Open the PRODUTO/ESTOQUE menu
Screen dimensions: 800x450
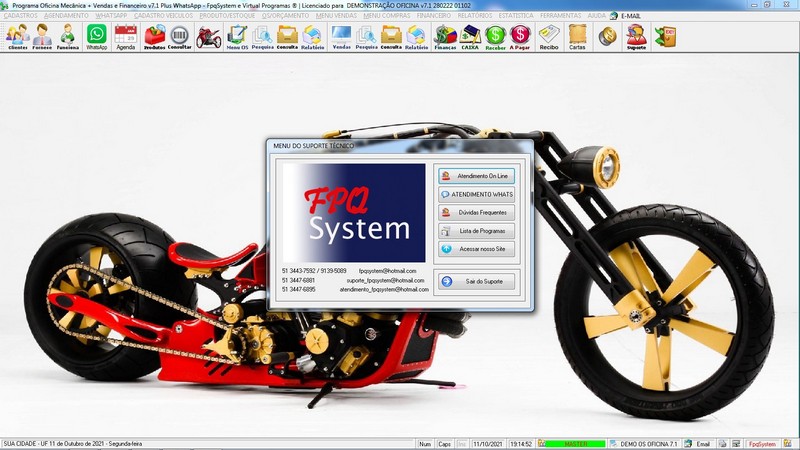coord(227,16)
